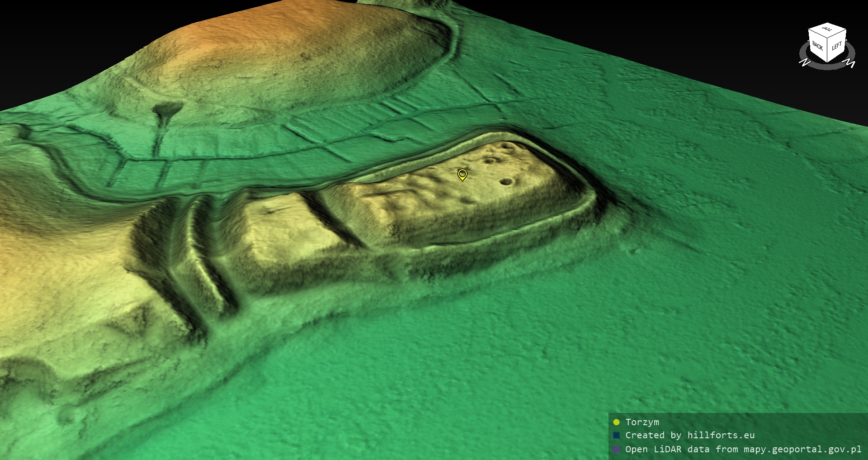868x460 pixels.
Task: Click the yellow location pin on the hillfort
Action: tap(462, 174)
